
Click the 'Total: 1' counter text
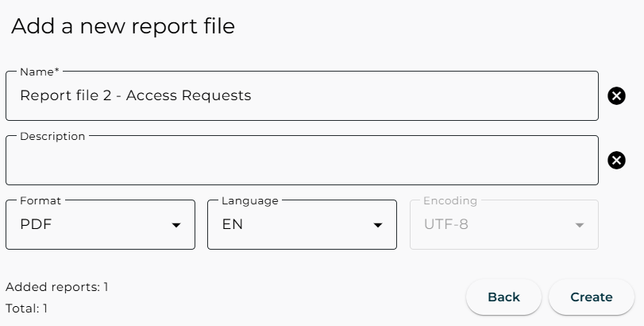pos(26,308)
